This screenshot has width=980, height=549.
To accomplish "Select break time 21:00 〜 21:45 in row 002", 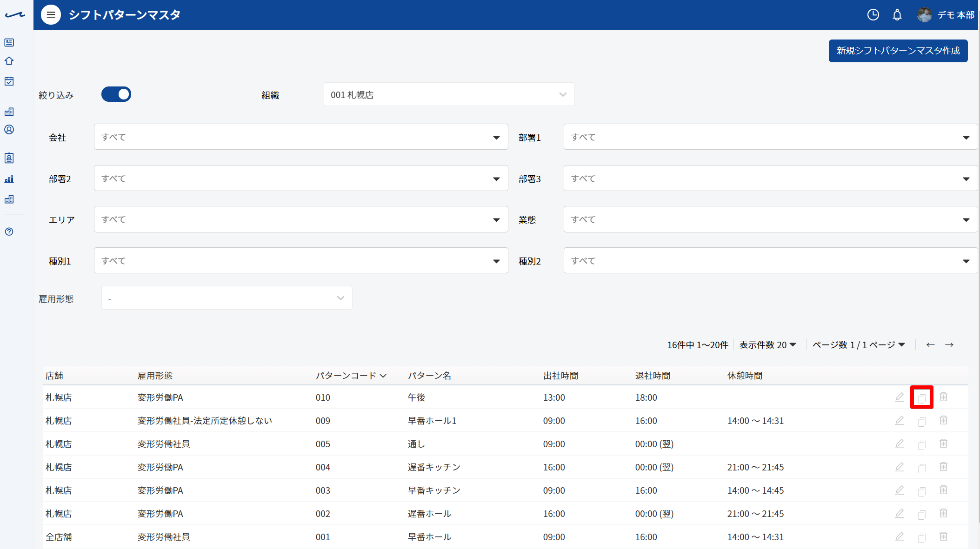I will coord(755,514).
